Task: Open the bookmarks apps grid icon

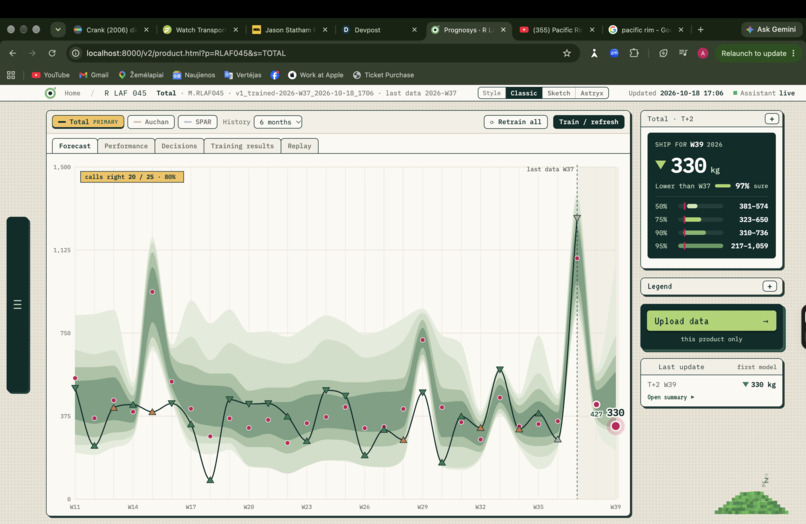Action: [x=11, y=75]
